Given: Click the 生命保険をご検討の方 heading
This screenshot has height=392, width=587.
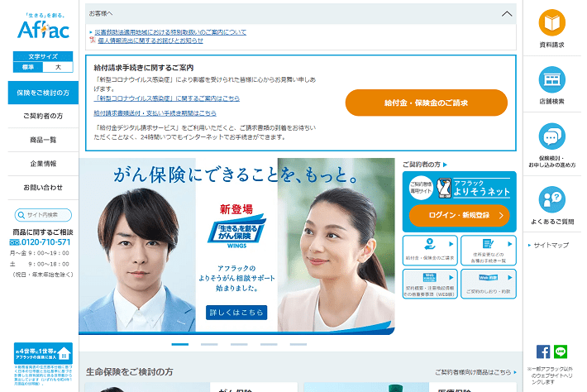Looking at the screenshot, I should (130, 372).
